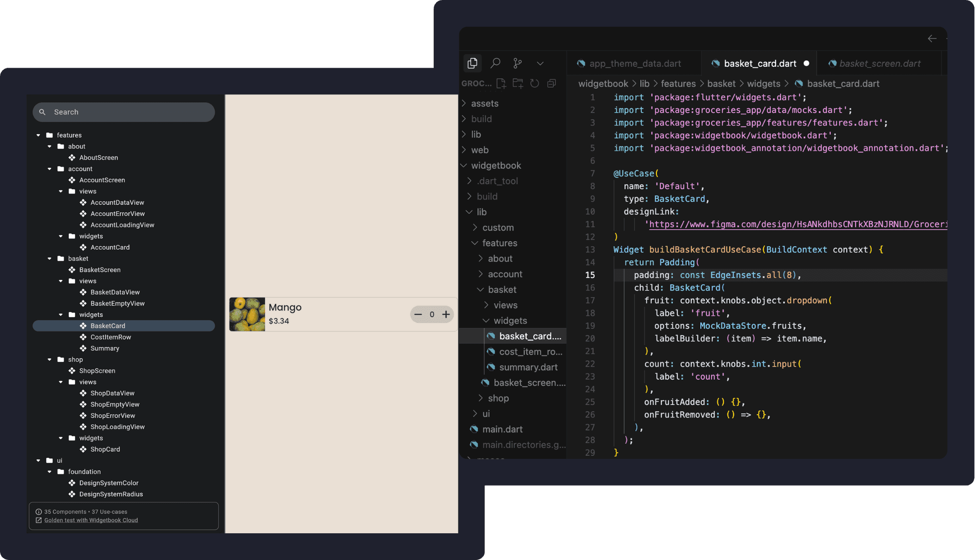Open the Figma design link in the code
This screenshot has height=560, width=977.
click(797, 224)
